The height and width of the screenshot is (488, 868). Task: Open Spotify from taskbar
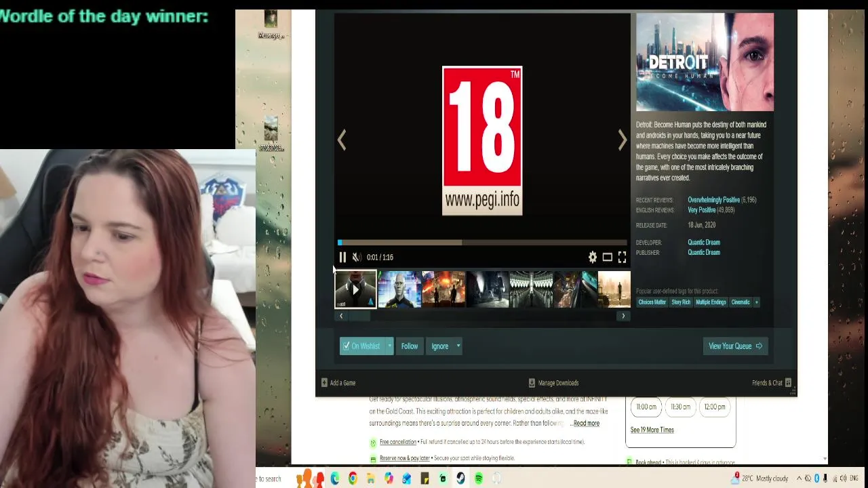tap(479, 479)
